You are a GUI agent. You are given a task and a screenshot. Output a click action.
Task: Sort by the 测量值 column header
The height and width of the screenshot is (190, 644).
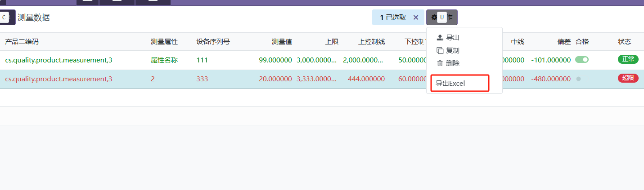tap(282, 42)
